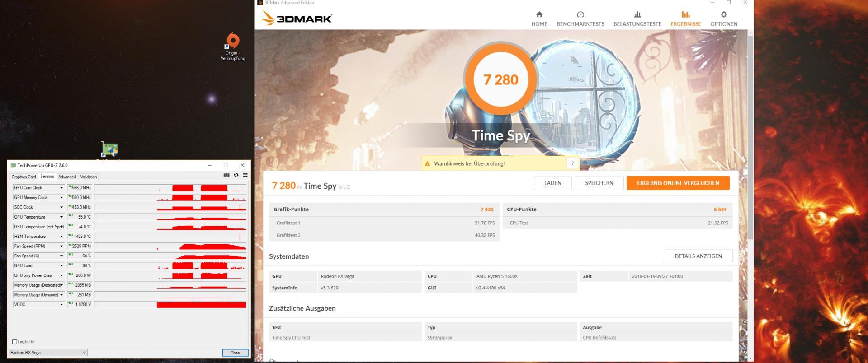Viewport: 868px width, 363px height.
Task: Click the GPU Core Clock graph
Action: 170,188
